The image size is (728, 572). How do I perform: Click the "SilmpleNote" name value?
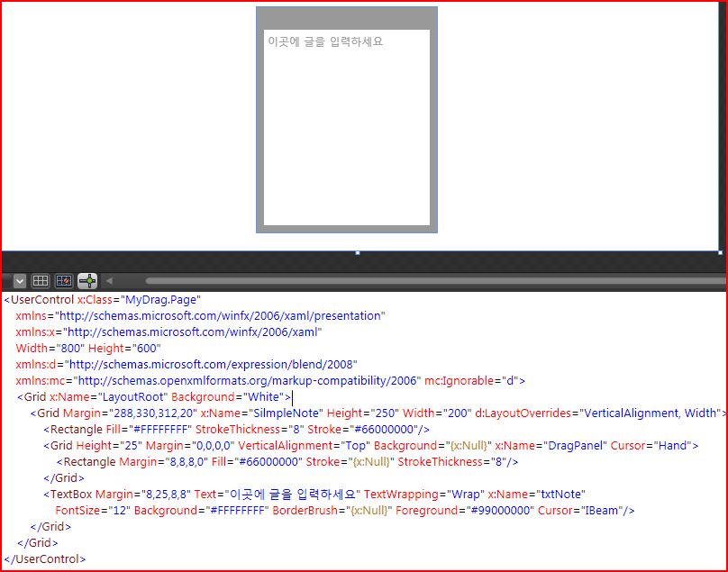(x=286, y=413)
